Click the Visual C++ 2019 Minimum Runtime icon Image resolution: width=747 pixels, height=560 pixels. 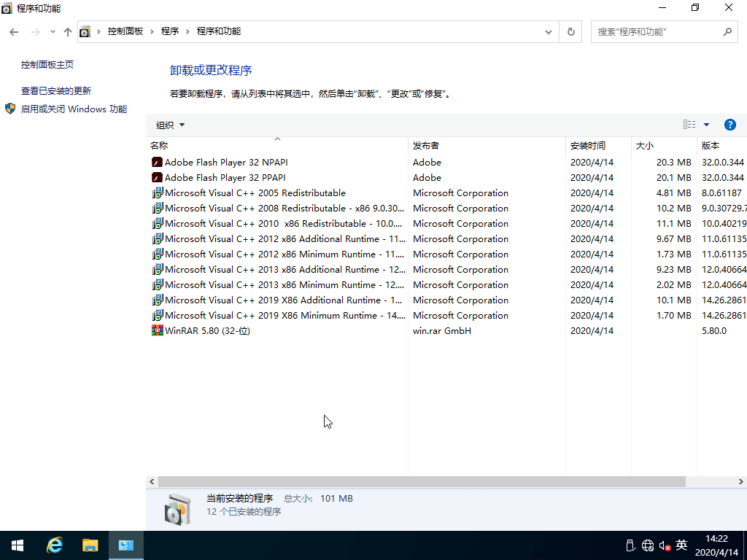point(158,315)
